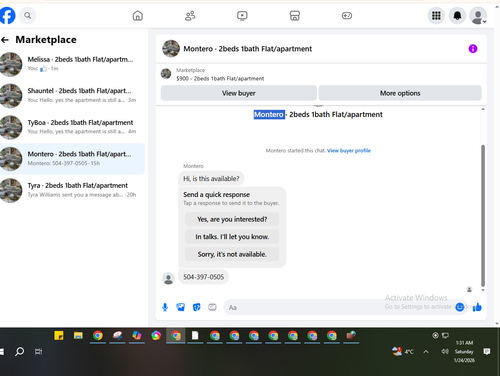Image resolution: width=500 pixels, height=376 pixels.
Task: Click the chat header listing photo
Action: (171, 49)
